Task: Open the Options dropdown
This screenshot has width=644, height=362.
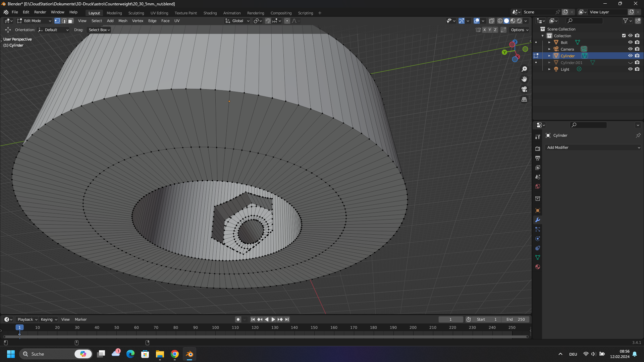Action: 520,30
